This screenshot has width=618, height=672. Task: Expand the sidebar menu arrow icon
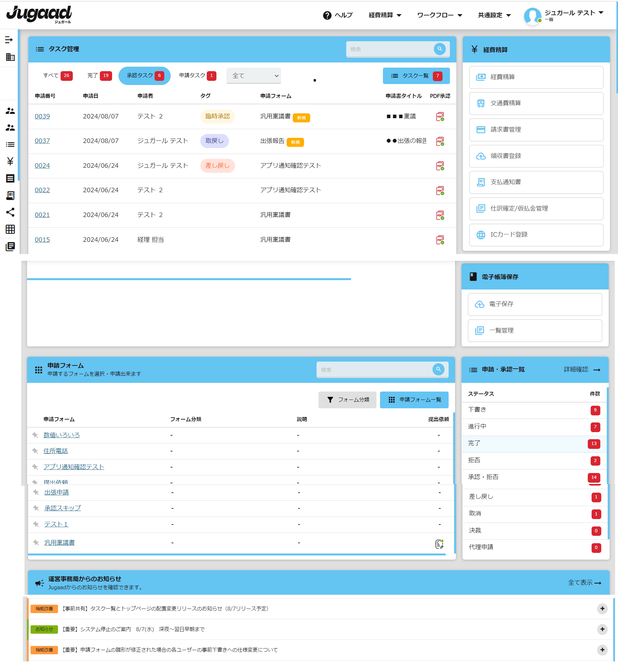point(9,40)
